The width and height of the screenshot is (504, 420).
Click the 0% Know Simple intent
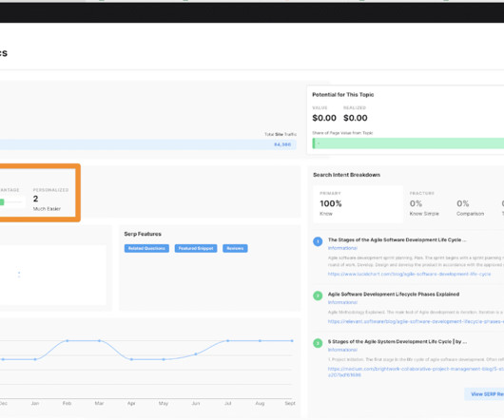tap(424, 208)
